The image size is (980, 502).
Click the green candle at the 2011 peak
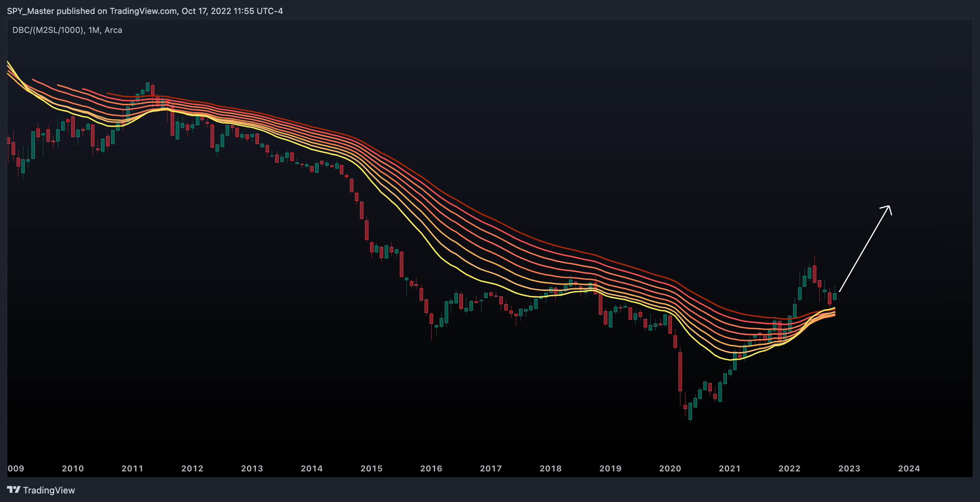pyautogui.click(x=147, y=87)
